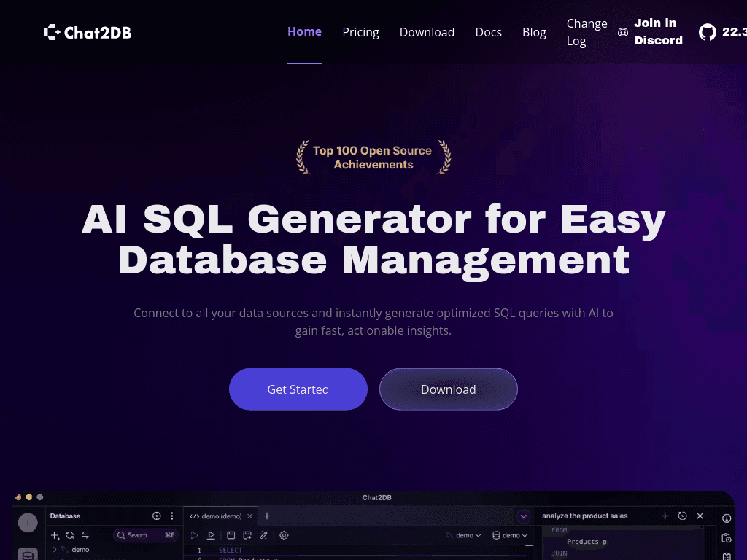The height and width of the screenshot is (560, 747).
Task: Click the clipboard clock icon on right sidebar
Action: (727, 538)
